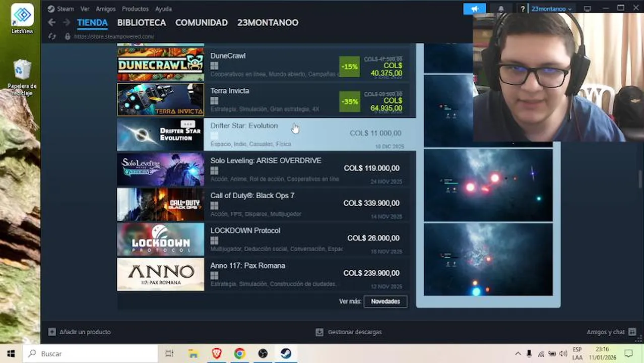Open Task View in the taskbar
Image resolution: width=644 pixels, height=363 pixels.
[x=169, y=354]
